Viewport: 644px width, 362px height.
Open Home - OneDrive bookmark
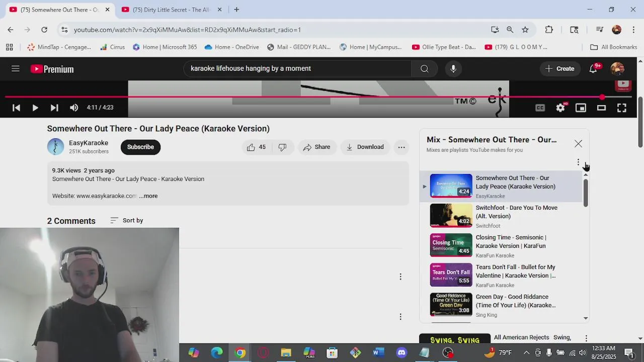pyautogui.click(x=232, y=47)
